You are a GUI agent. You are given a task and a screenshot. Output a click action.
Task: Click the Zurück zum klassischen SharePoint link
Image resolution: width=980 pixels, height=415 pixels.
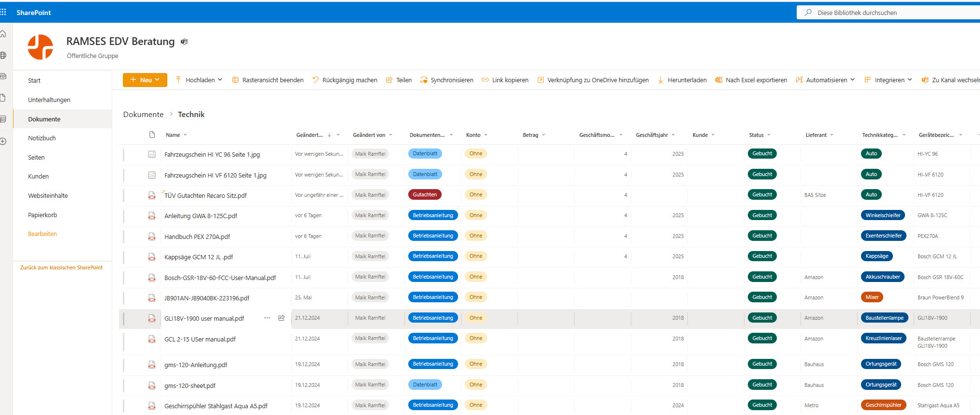tap(61, 267)
